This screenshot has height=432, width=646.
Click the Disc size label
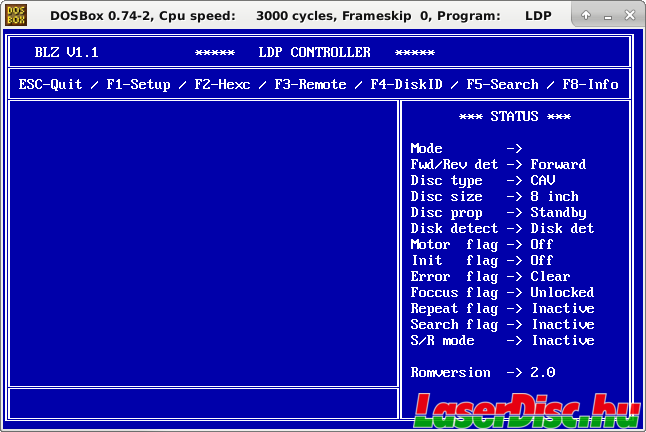(x=446, y=196)
